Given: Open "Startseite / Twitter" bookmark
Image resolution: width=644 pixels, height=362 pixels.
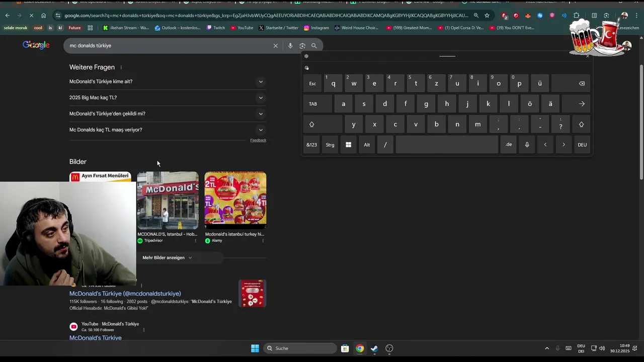Looking at the screenshot, I should [x=278, y=28].
